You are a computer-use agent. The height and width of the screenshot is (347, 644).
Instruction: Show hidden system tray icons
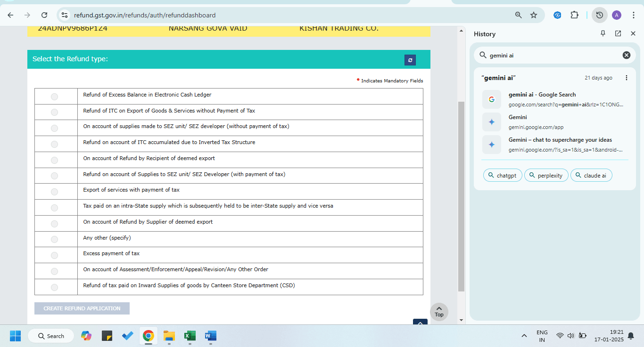(x=524, y=336)
